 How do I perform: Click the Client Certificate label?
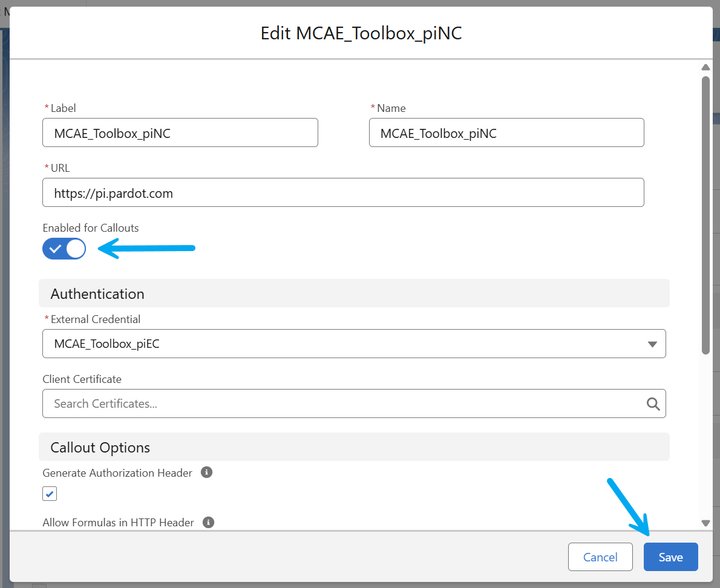pos(82,379)
